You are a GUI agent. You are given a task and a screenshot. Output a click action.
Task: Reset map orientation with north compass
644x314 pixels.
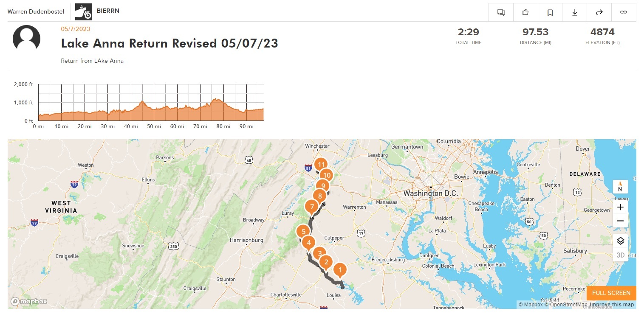coord(620,187)
